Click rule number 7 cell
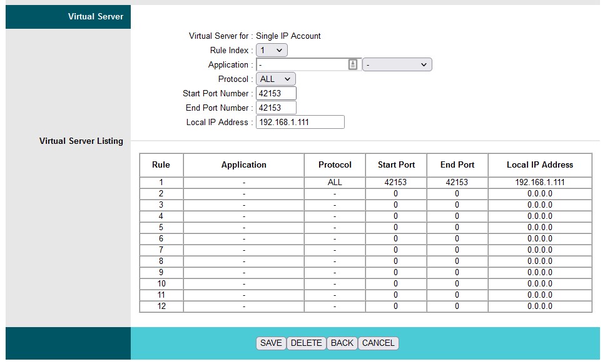Screen dimensions: 605x364 coord(161,250)
